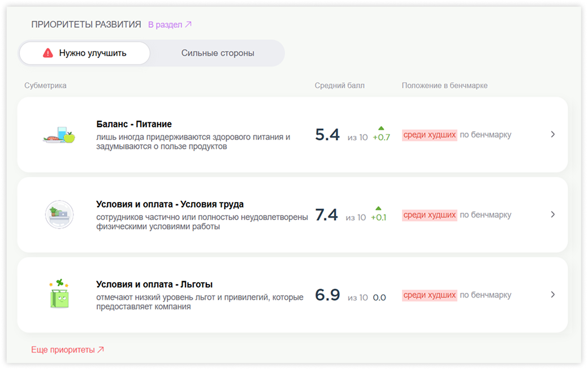
Task: Click the 'Положение в бенчмарке' column header
Action: coord(445,85)
